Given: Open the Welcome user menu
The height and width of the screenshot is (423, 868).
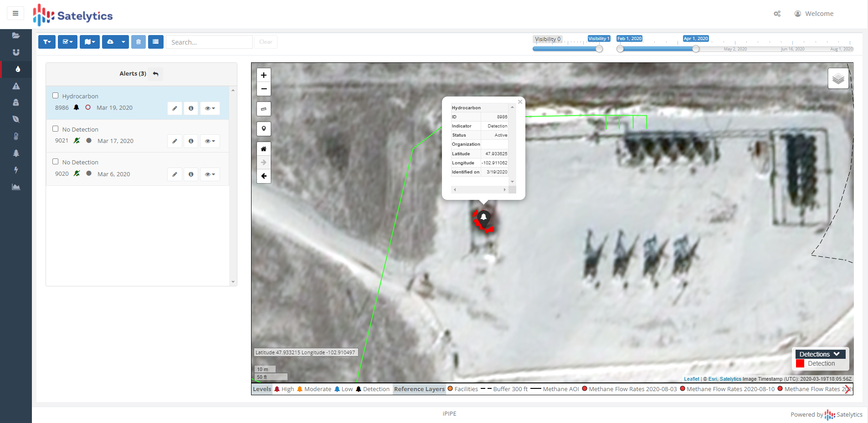Looking at the screenshot, I should click(814, 14).
